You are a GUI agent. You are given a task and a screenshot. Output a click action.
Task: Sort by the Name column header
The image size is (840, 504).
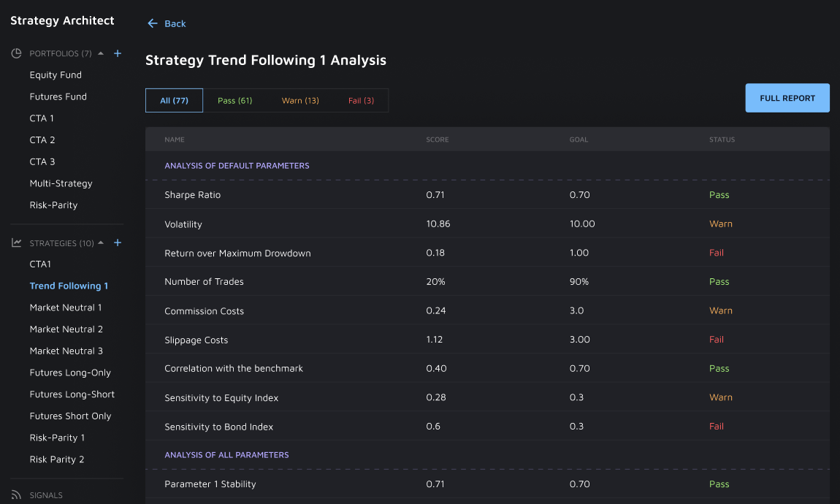174,140
